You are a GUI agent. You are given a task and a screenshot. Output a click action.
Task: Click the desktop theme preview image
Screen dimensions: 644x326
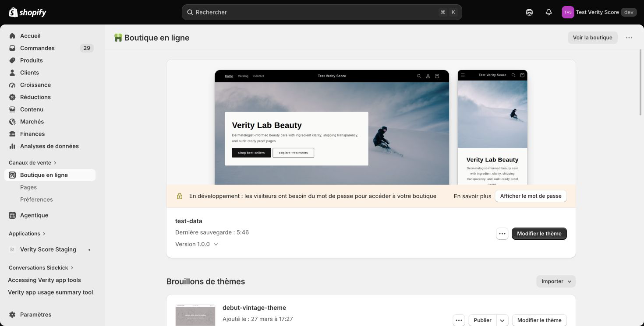point(332,127)
